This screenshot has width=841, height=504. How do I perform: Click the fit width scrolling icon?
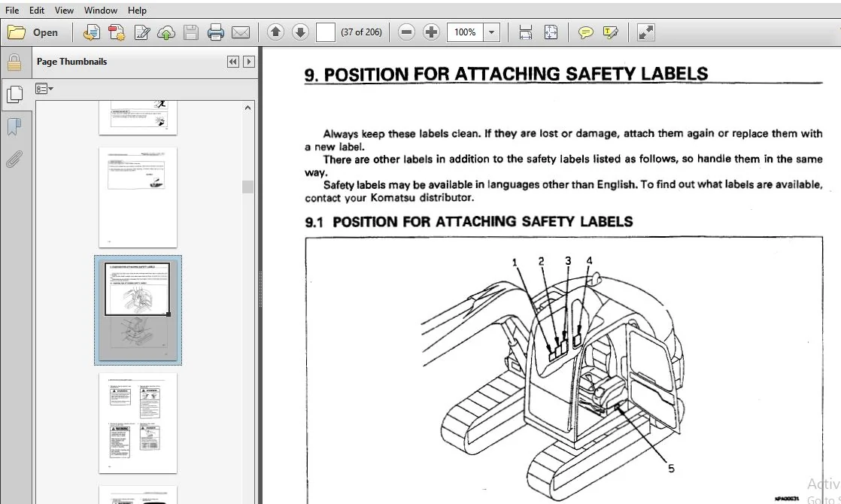point(526,32)
